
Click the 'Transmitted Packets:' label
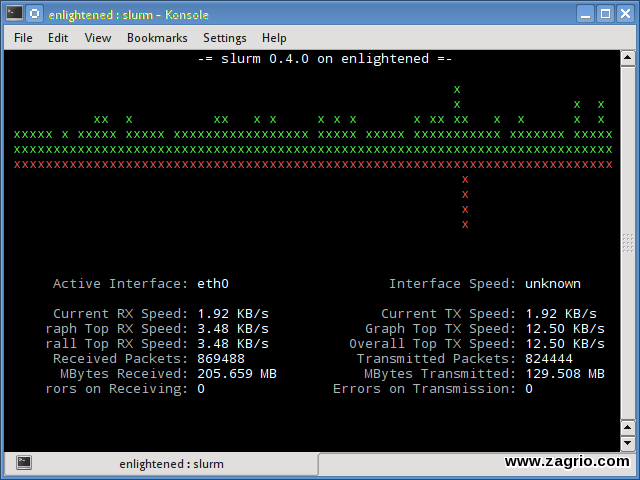point(437,359)
